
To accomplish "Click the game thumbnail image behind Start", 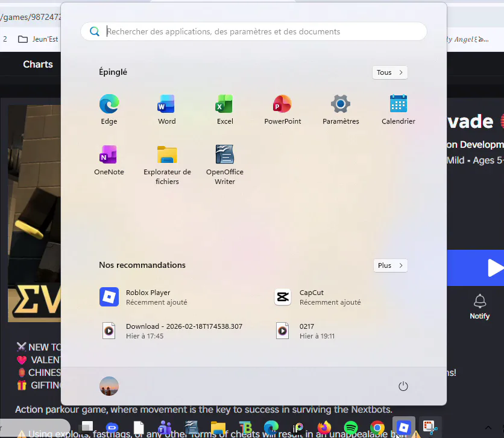I will point(34,213).
